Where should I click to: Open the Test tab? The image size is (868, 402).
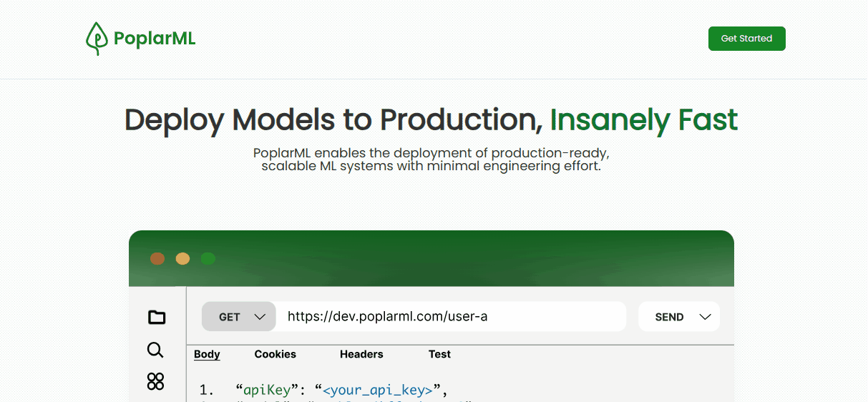click(x=439, y=354)
